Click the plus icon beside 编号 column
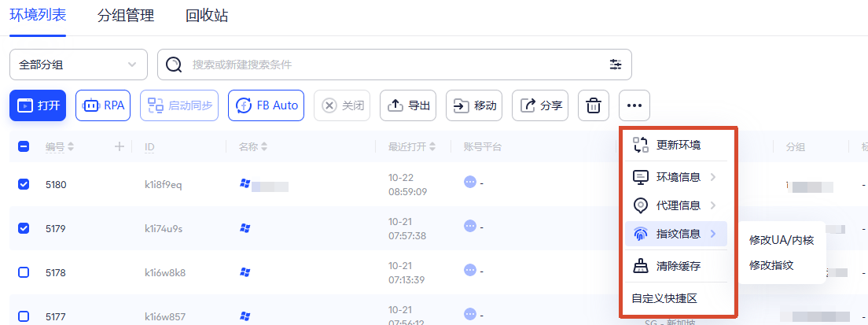Viewport: 868px width, 325px height. [119, 146]
